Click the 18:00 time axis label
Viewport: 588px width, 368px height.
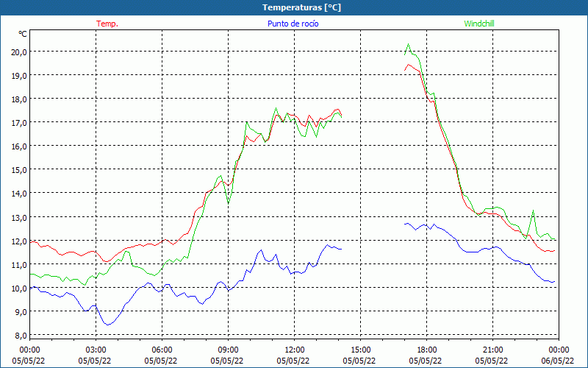427,350
